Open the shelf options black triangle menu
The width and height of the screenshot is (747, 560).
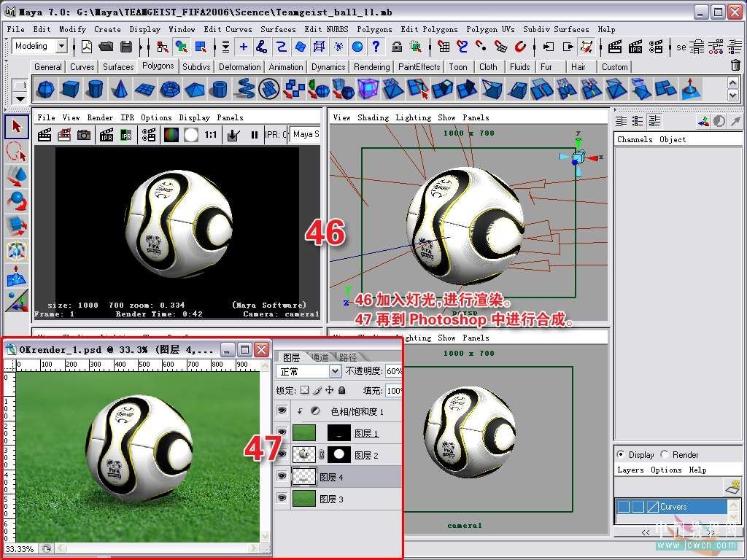20,98
